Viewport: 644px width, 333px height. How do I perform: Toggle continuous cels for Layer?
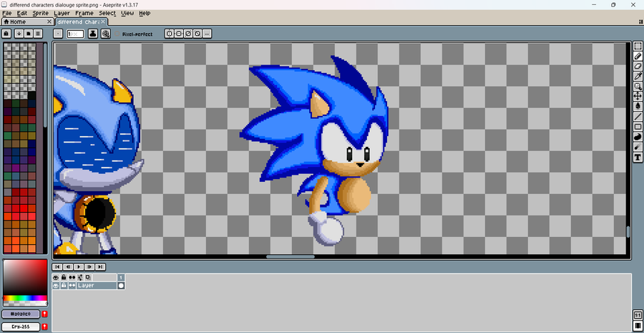pos(72,285)
